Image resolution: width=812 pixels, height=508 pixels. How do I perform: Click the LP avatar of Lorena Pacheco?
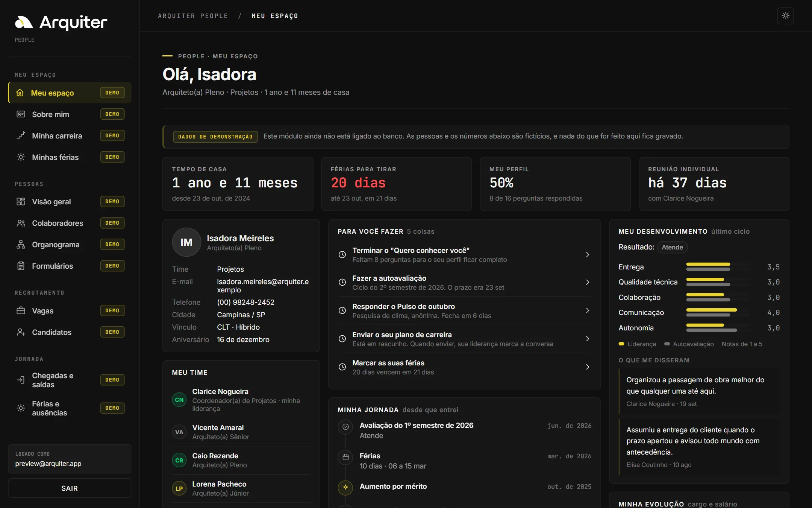click(x=179, y=488)
